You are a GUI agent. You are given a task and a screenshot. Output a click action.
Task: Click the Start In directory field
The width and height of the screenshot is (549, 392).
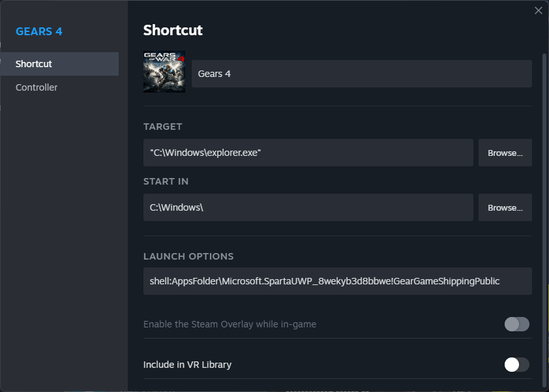[308, 207]
